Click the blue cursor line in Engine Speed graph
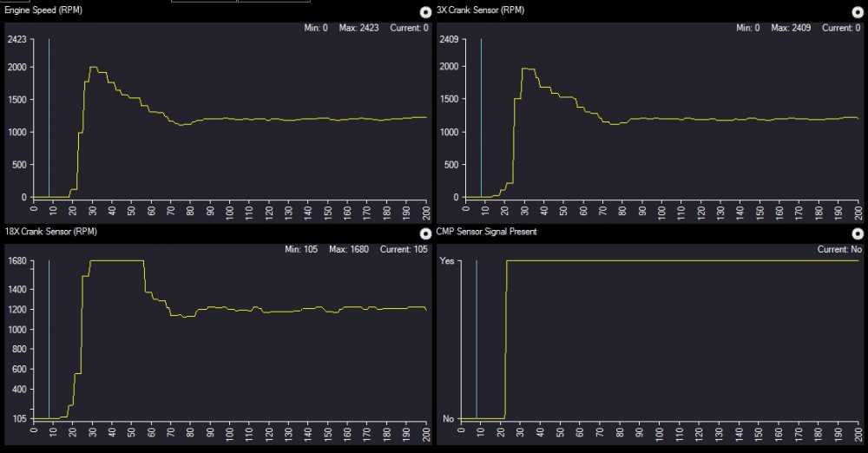The image size is (868, 453). tap(49, 113)
